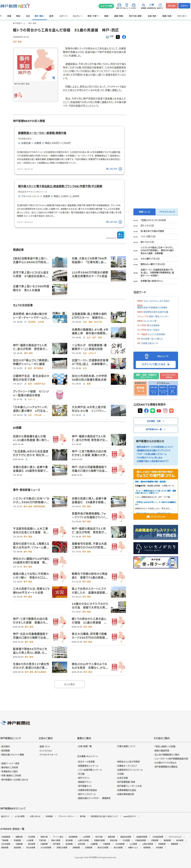Expand the カルチャー navigation menu
Viewport: 191px width, 868px height.
pyautogui.click(x=78, y=16)
